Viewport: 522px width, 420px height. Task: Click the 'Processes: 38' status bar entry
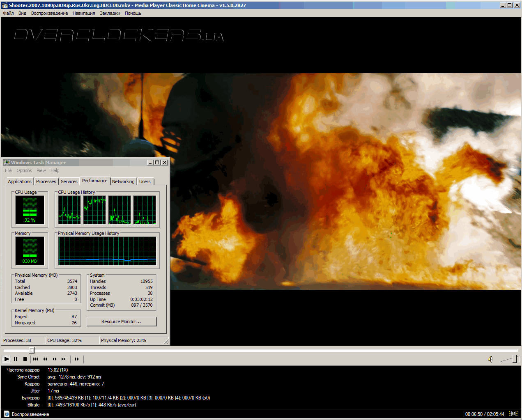[x=24, y=340]
